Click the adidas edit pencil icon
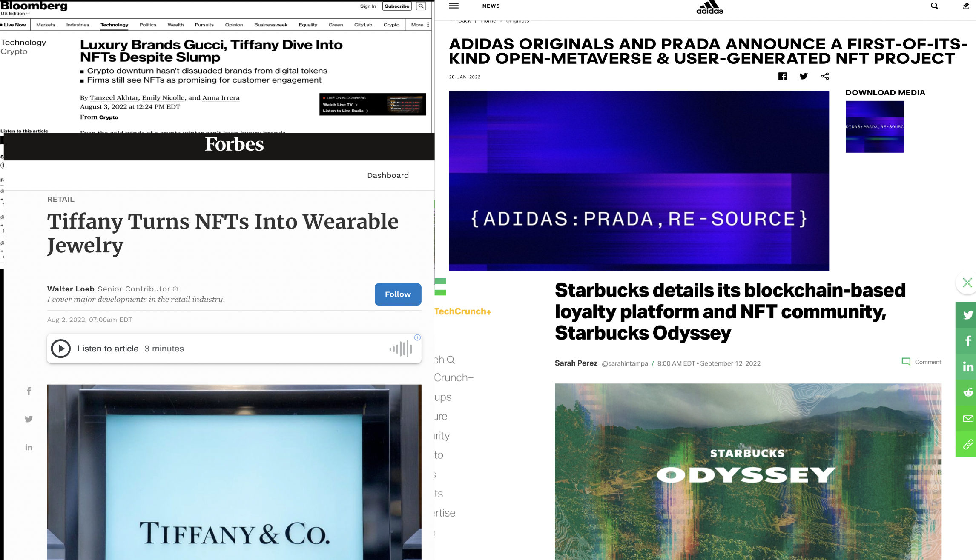Screen dimensions: 976x560 pyautogui.click(x=966, y=6)
